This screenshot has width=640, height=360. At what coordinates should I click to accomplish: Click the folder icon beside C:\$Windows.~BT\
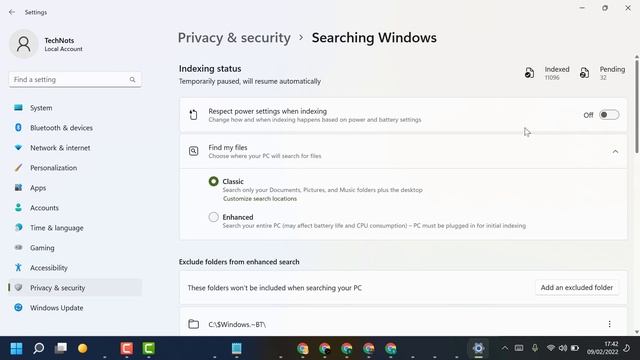[193, 324]
